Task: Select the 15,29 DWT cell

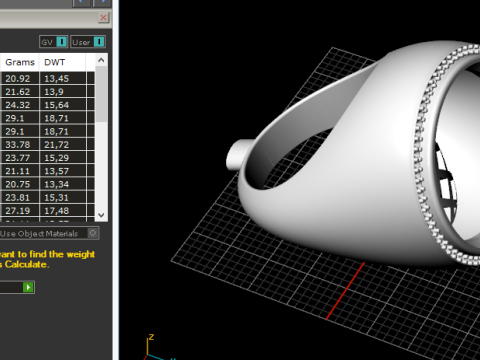Action: (63, 158)
